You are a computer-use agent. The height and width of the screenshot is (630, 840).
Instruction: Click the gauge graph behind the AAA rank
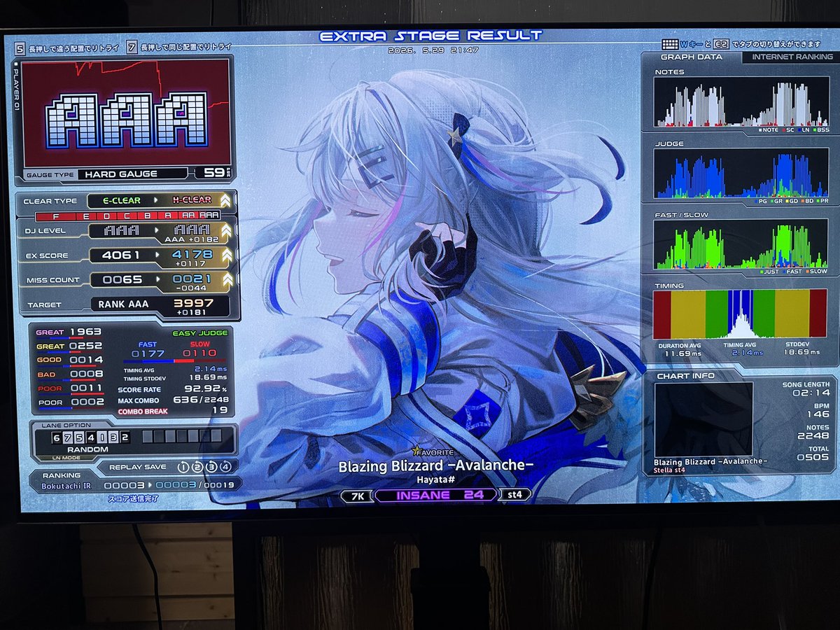tap(127, 112)
